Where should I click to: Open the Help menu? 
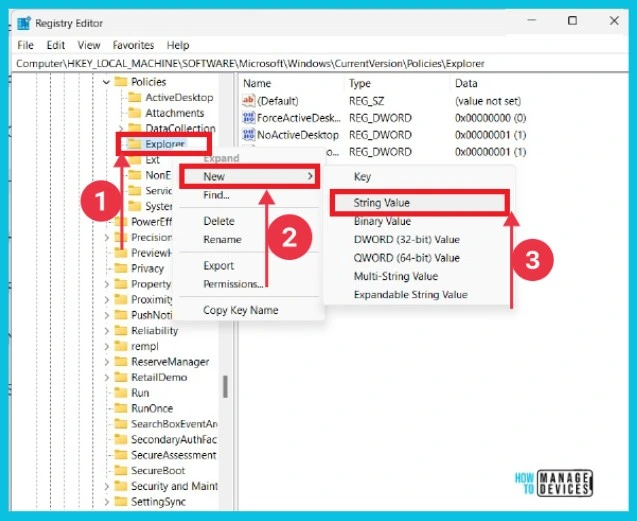pyautogui.click(x=178, y=45)
